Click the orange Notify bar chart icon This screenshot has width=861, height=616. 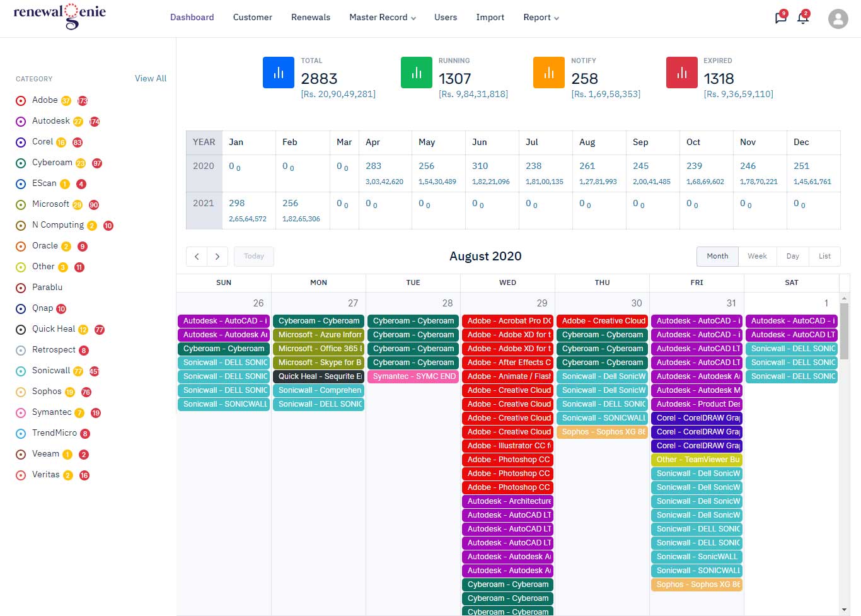pyautogui.click(x=549, y=73)
